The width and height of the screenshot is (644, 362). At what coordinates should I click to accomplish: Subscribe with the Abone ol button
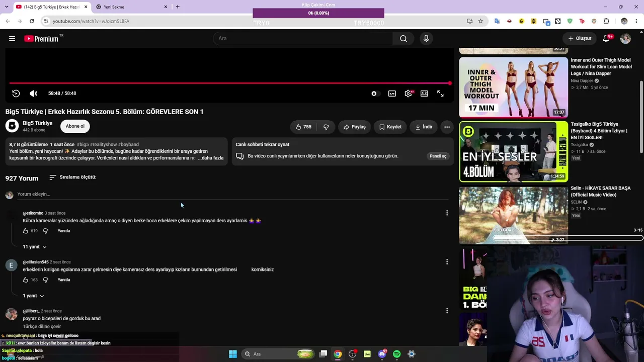(x=75, y=126)
